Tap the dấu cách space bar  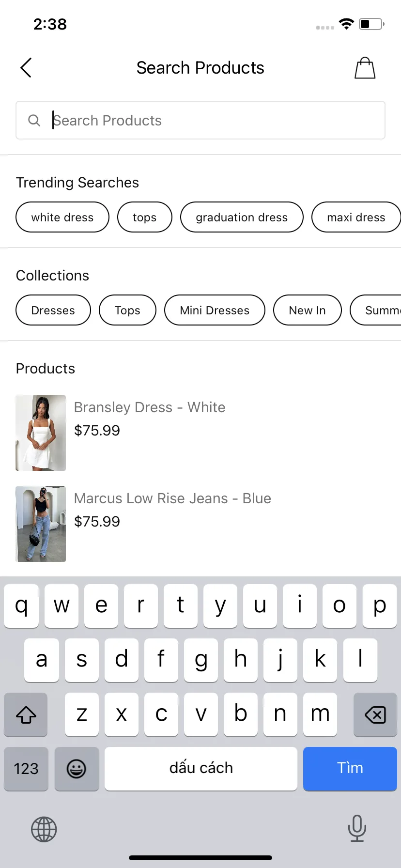pos(201,769)
